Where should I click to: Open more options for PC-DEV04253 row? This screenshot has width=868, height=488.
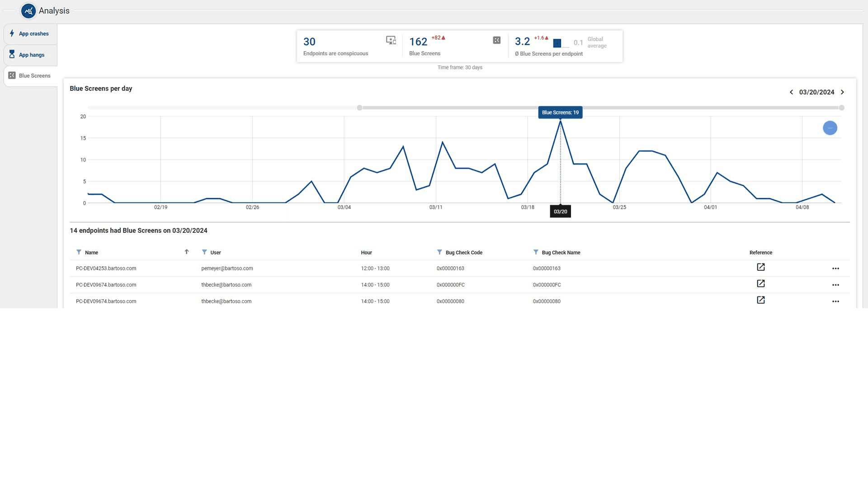835,268
